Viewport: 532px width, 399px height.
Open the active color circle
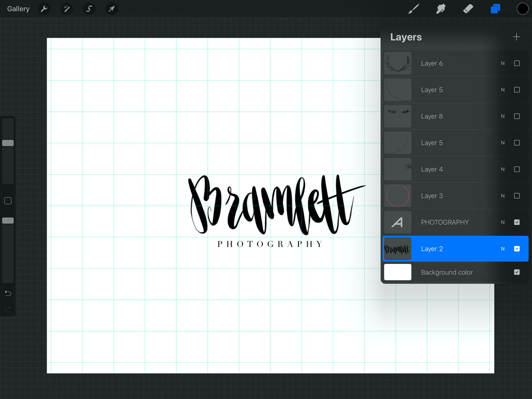point(522,8)
